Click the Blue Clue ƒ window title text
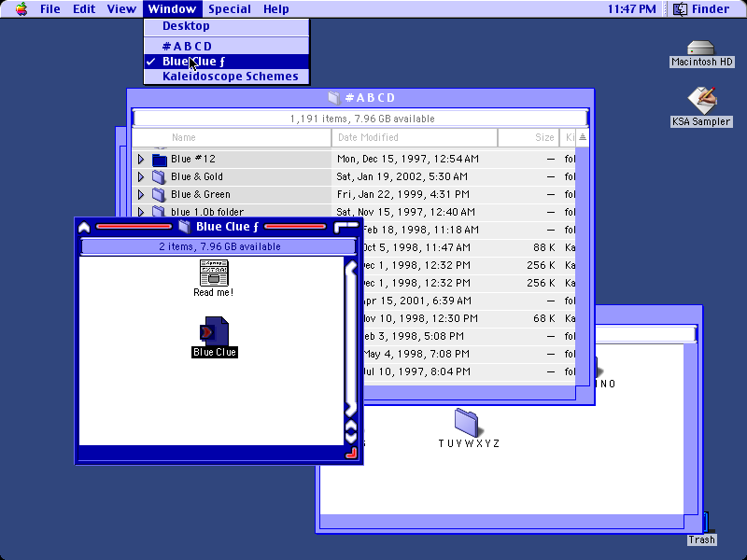This screenshot has width=747, height=560. coord(227,227)
